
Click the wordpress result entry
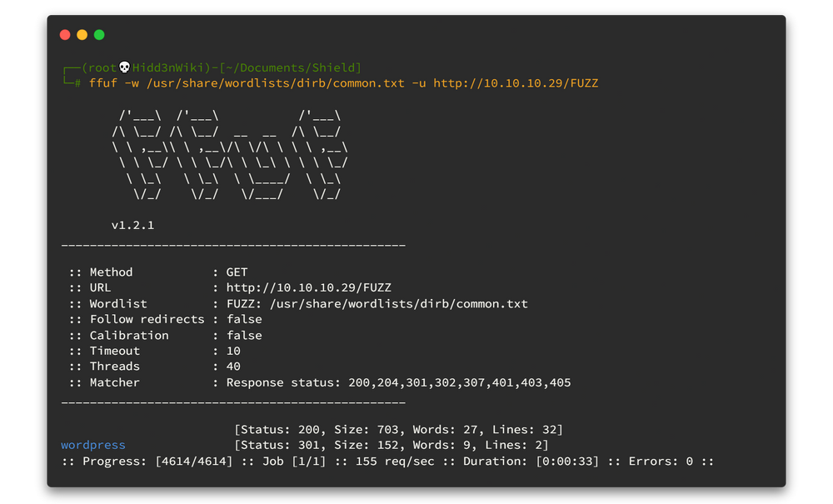click(93, 445)
